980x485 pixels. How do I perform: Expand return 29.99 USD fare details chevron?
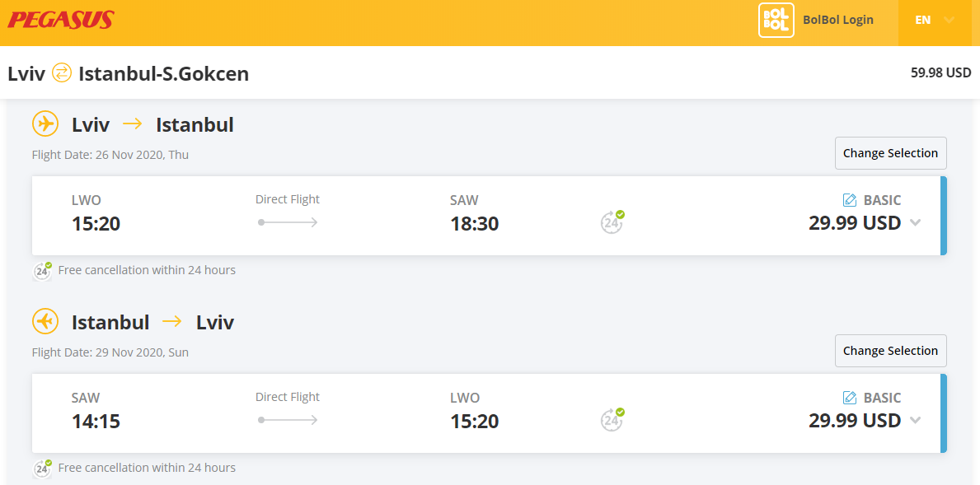(x=915, y=420)
